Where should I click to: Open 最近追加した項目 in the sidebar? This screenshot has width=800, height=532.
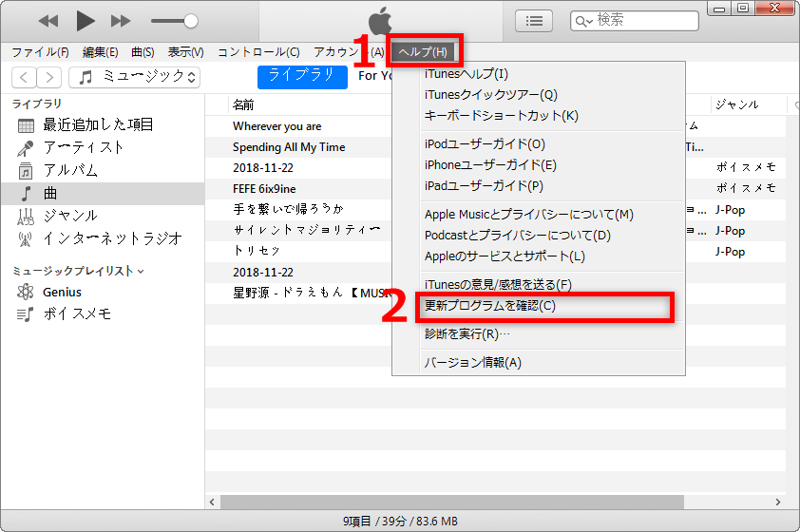(98, 124)
